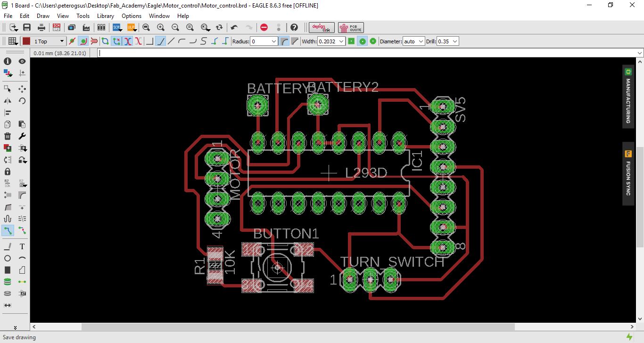The height and width of the screenshot is (343, 644).
Task: Click the horizontal scrollbar thumb
Action: click(298, 327)
